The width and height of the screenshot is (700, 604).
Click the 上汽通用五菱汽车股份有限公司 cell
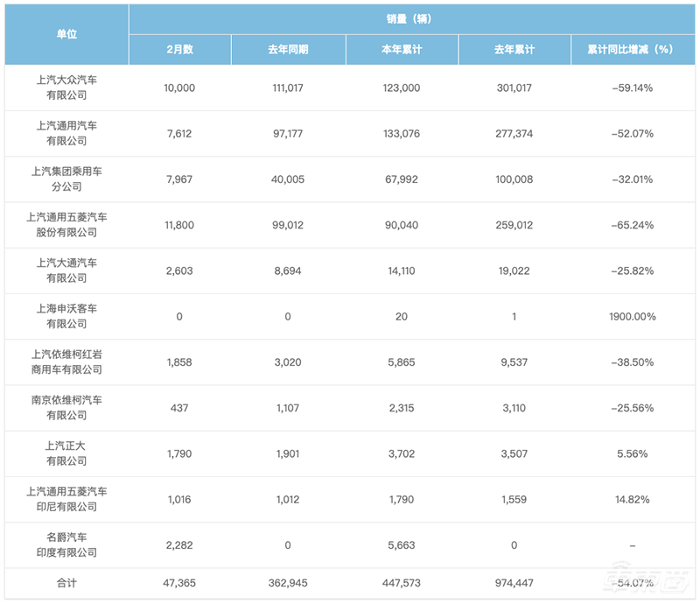point(67,224)
